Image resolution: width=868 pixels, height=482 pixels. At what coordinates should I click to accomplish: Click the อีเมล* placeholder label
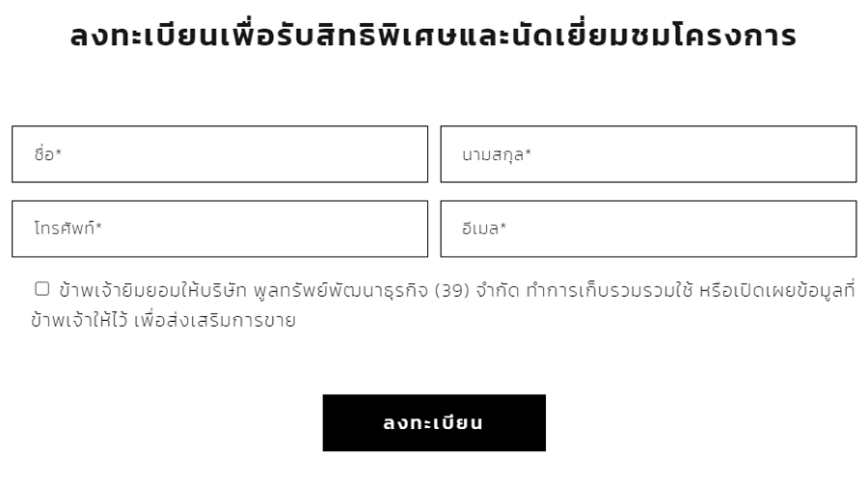[x=484, y=228]
